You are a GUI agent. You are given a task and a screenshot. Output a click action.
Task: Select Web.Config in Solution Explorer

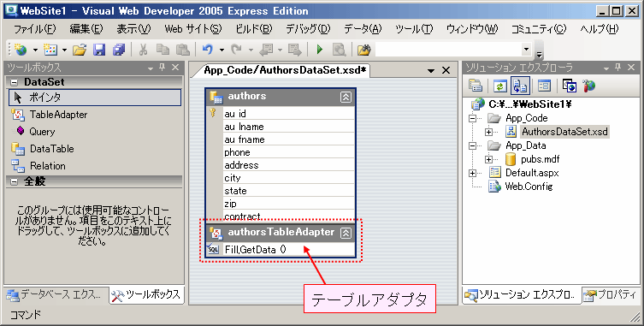pyautogui.click(x=529, y=187)
